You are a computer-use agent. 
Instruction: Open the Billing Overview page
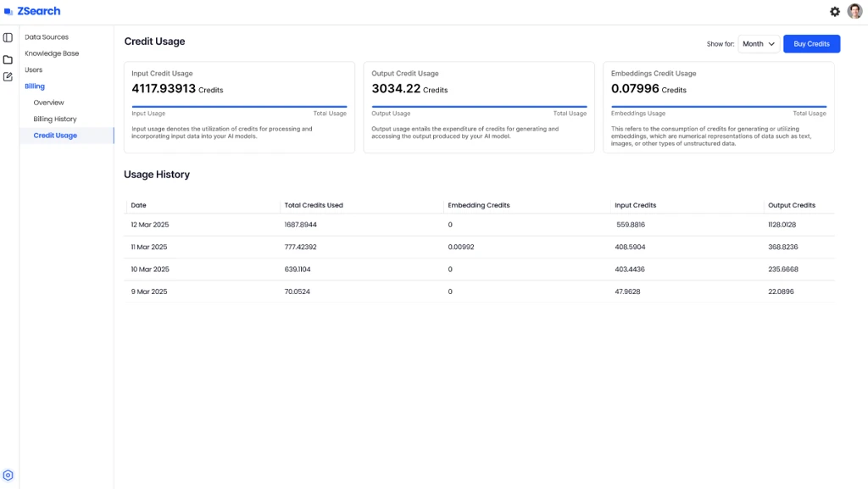pos(48,103)
